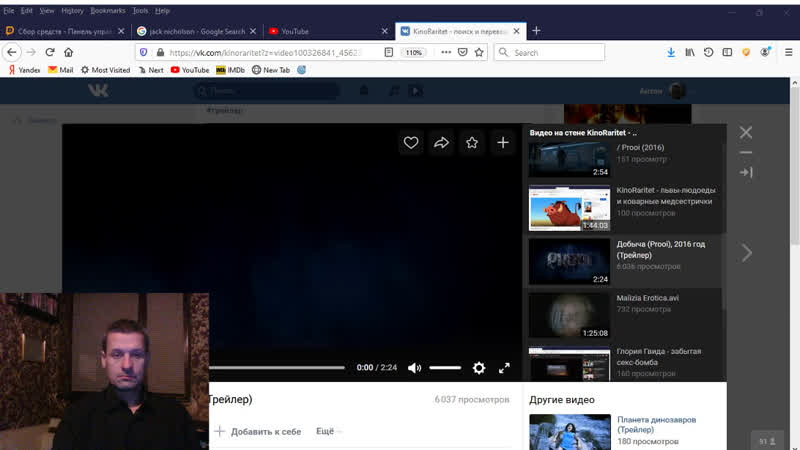This screenshot has height=450, width=800.
Task: Open video settings gear in the player
Action: pyautogui.click(x=479, y=368)
